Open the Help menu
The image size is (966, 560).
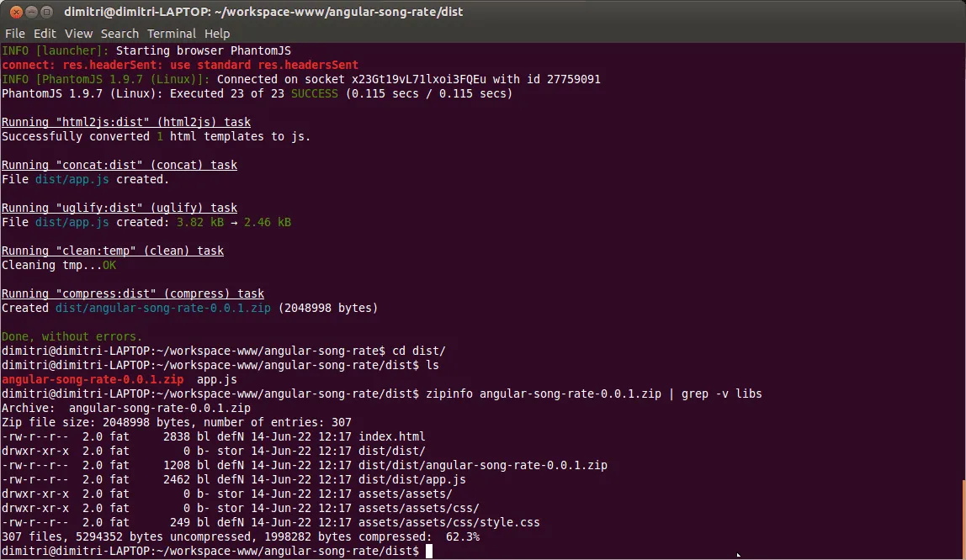[216, 34]
